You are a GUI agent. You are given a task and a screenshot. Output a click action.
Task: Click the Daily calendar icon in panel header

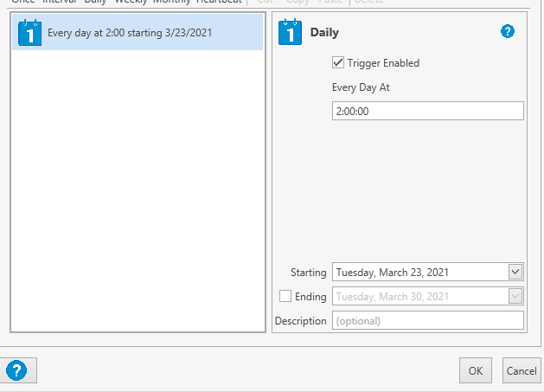290,32
